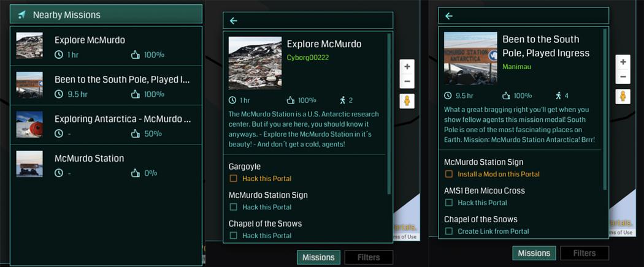Viewport: 644px width, 267px height.
Task: Check the Gargoyle Hack this Portal box
Action: (x=233, y=178)
